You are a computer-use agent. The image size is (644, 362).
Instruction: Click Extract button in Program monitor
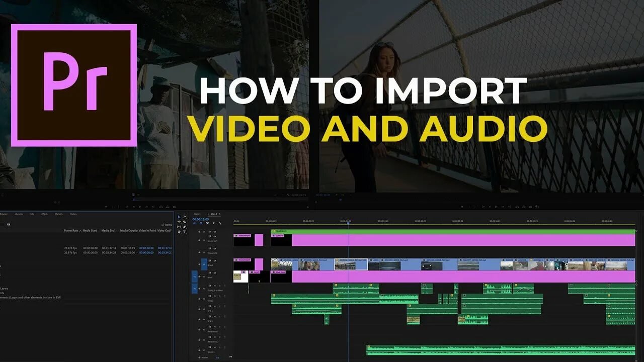click(524, 207)
